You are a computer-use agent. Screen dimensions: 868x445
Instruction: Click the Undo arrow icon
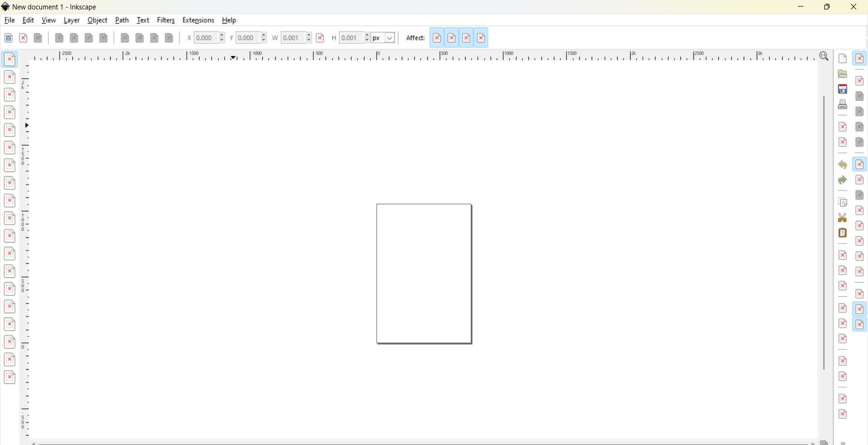click(x=843, y=165)
